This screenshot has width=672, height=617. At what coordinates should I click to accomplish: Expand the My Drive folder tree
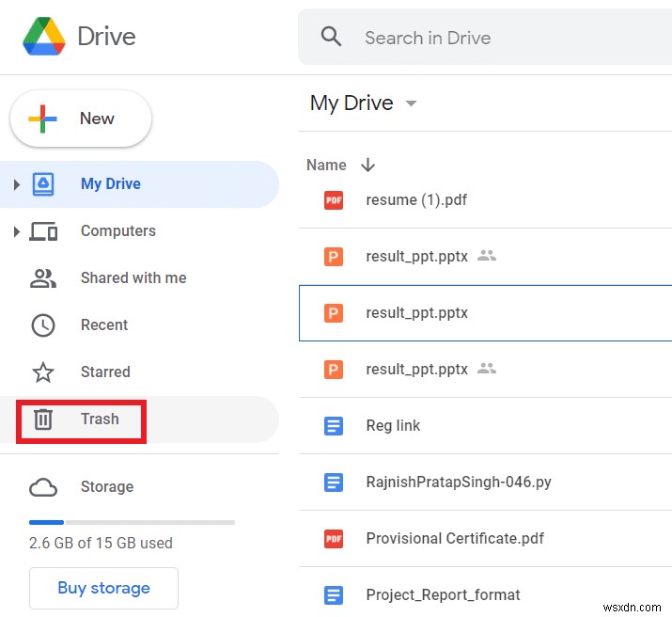(x=16, y=184)
